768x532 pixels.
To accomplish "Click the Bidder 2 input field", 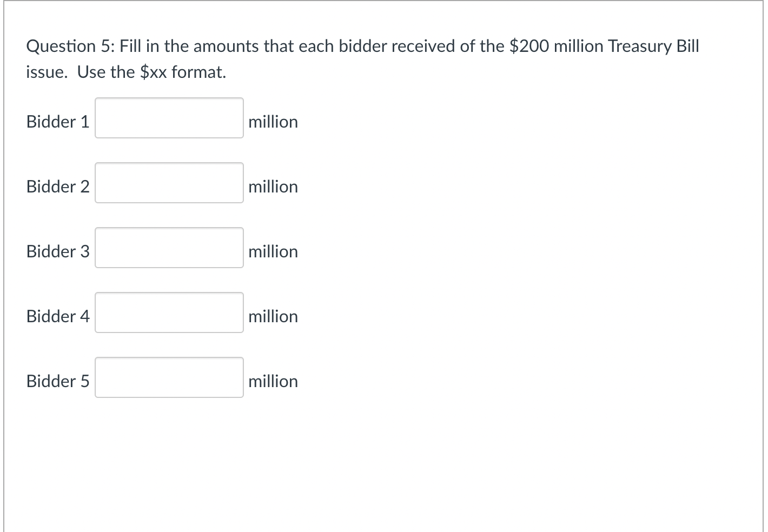I will tap(169, 183).
